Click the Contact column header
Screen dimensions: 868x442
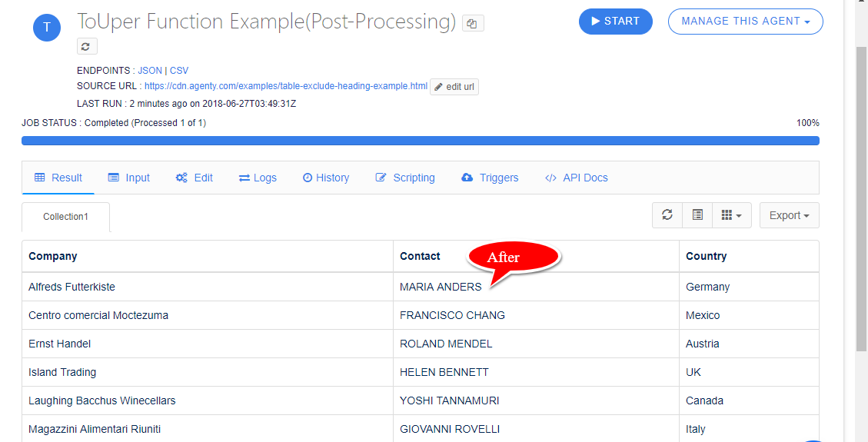(x=536, y=256)
